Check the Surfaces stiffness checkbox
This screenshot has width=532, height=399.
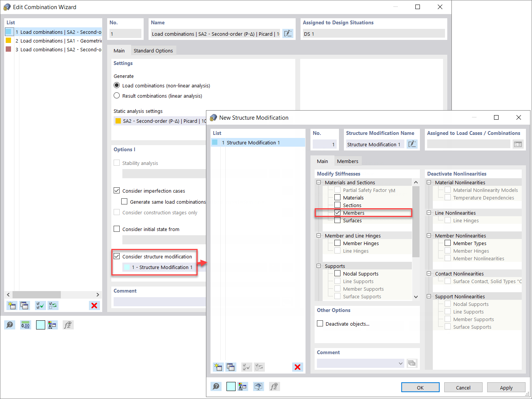(337, 220)
